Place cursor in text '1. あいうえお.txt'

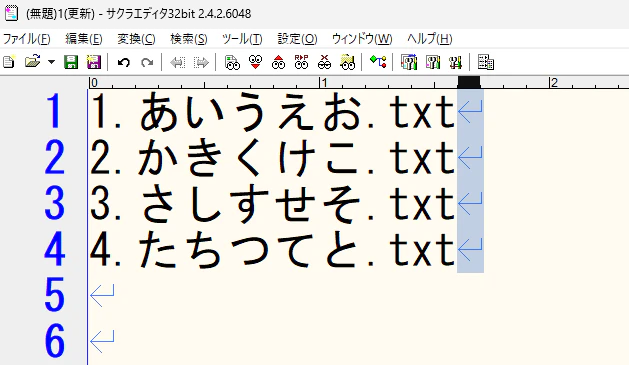[272, 111]
